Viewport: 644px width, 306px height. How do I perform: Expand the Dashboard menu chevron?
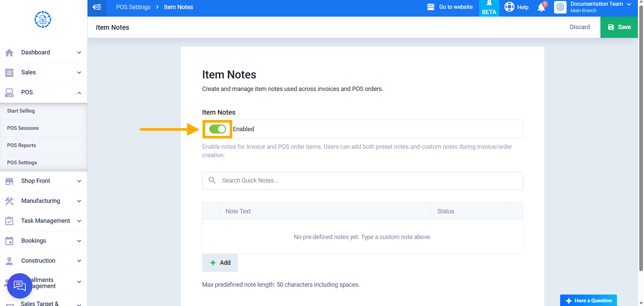click(x=79, y=53)
